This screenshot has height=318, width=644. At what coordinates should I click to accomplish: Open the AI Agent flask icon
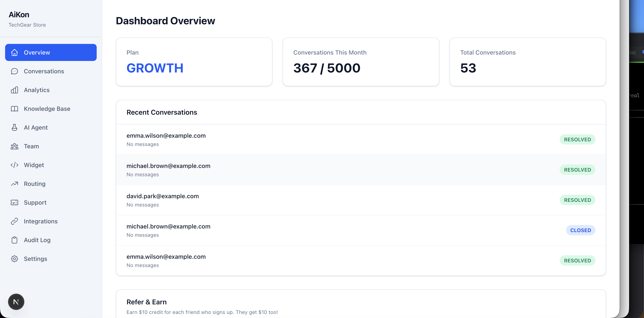(14, 127)
